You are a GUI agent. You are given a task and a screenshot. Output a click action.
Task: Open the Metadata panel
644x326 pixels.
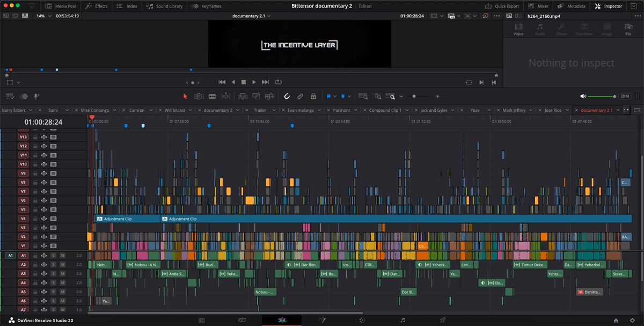pyautogui.click(x=572, y=6)
